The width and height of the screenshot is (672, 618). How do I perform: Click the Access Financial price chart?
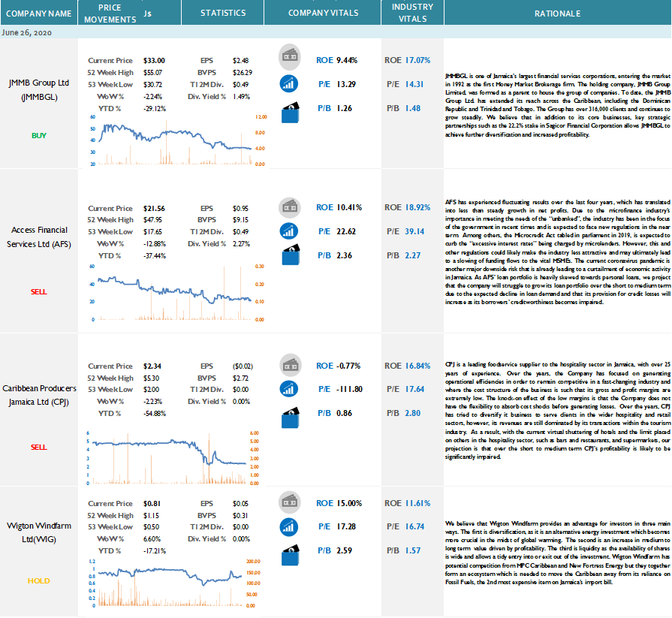[176, 293]
